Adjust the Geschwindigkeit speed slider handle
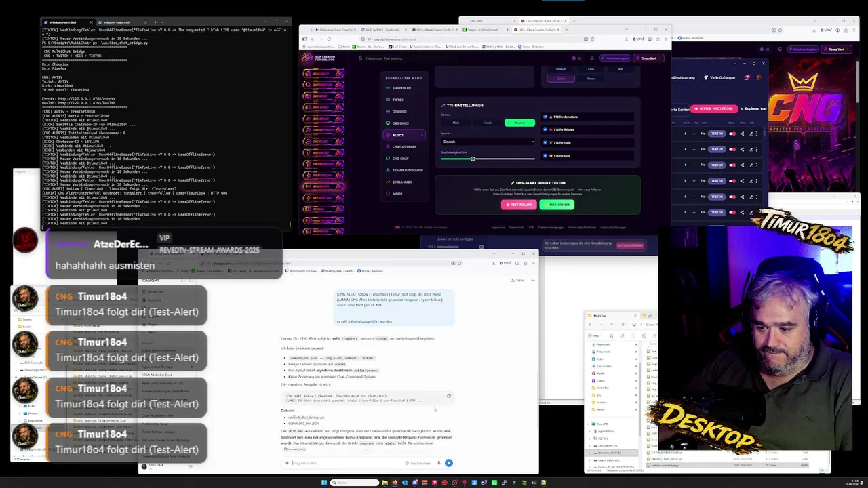The image size is (868, 488). pyautogui.click(x=473, y=159)
